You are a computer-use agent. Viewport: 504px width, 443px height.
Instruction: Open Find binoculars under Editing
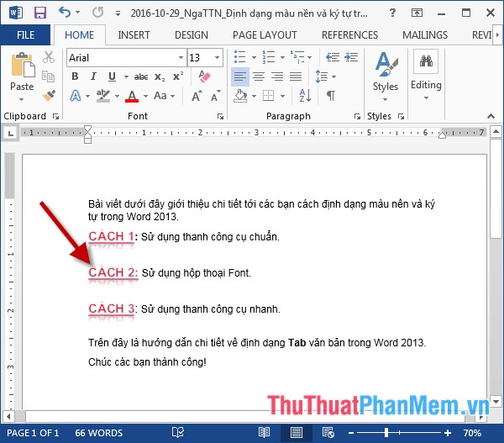click(x=426, y=61)
